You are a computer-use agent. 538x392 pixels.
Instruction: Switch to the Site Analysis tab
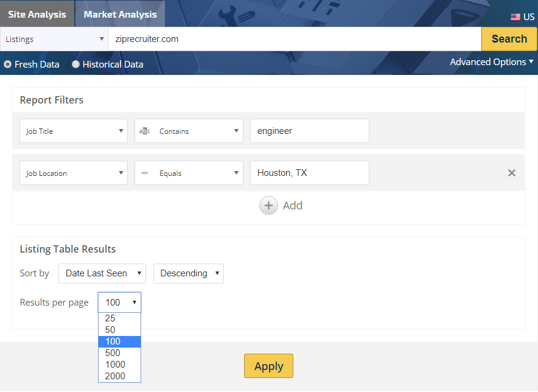click(37, 14)
